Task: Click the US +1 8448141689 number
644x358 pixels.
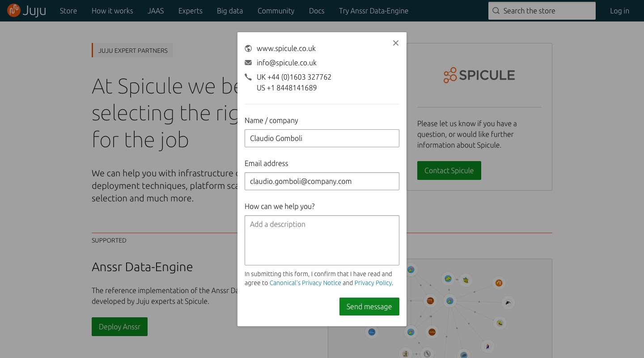Action: tap(287, 88)
